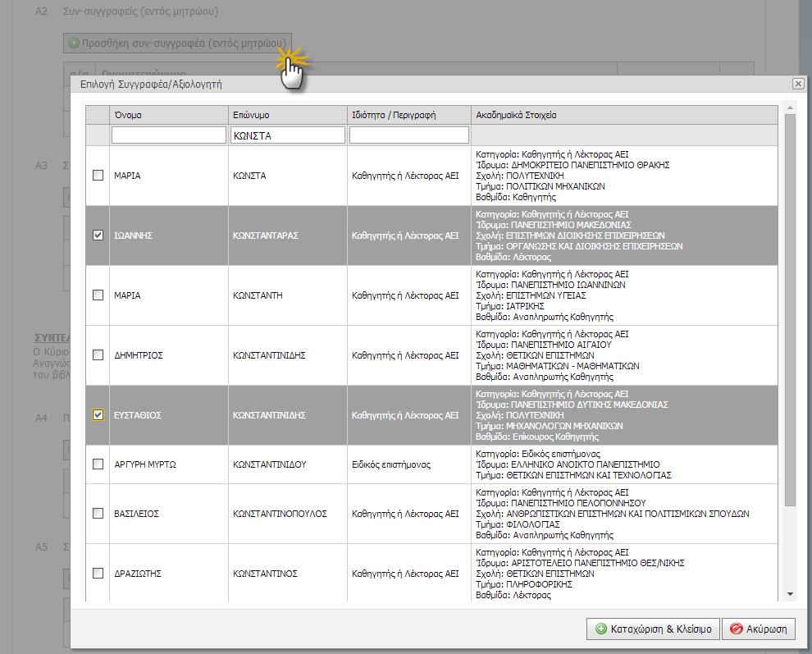
Task: Click the text Τμήμα: ΠΛΗΡΟΦΟΡΙΚΗΣ
Action: click(x=524, y=584)
